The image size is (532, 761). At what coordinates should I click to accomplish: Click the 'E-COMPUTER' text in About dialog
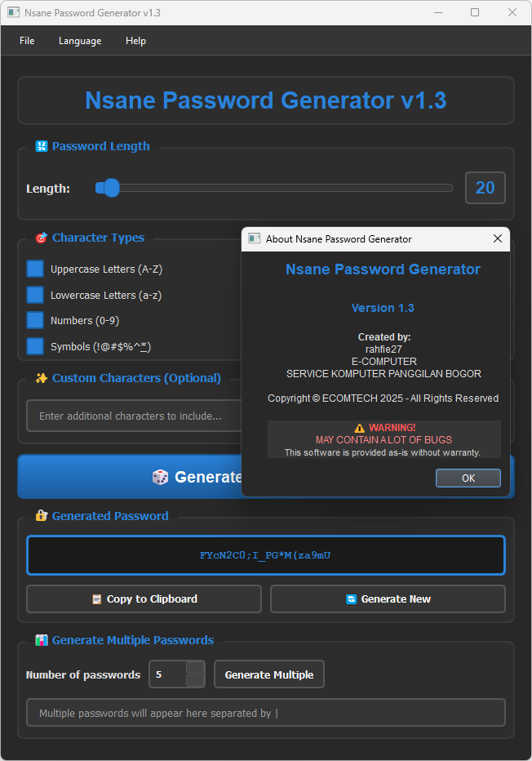click(384, 362)
